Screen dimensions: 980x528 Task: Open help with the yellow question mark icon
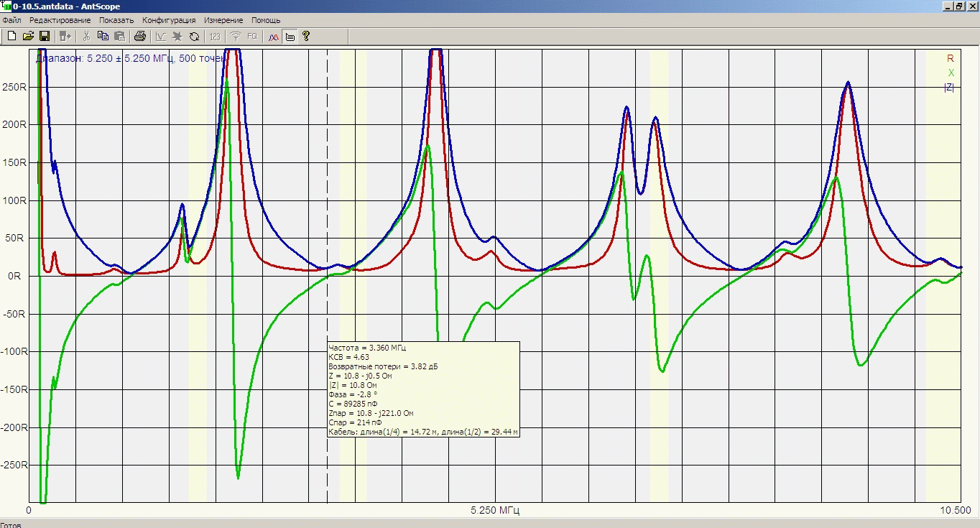(x=306, y=36)
